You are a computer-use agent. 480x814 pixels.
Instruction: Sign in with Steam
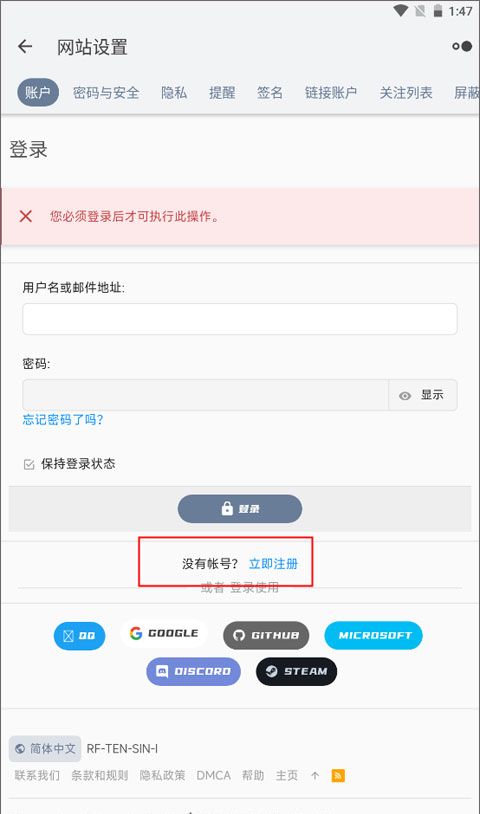(x=297, y=672)
